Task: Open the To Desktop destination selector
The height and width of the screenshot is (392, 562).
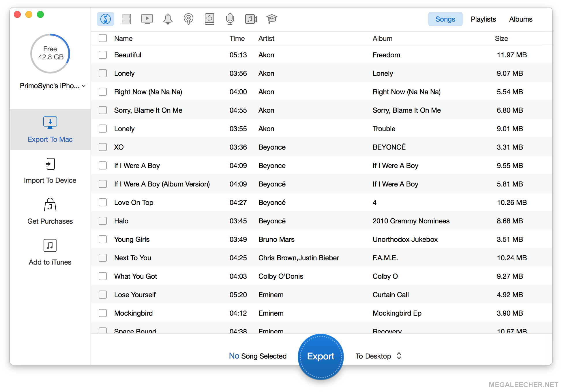Action: pyautogui.click(x=379, y=356)
